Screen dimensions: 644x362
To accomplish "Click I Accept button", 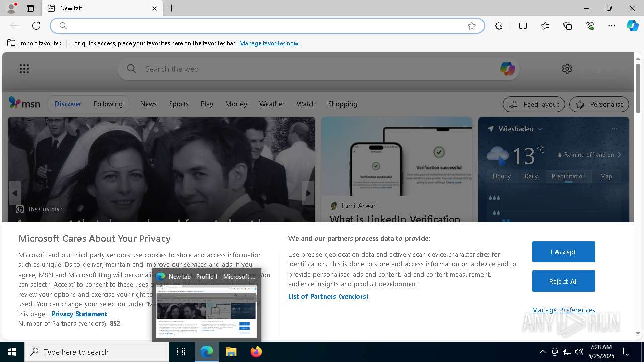I will pos(563,252).
